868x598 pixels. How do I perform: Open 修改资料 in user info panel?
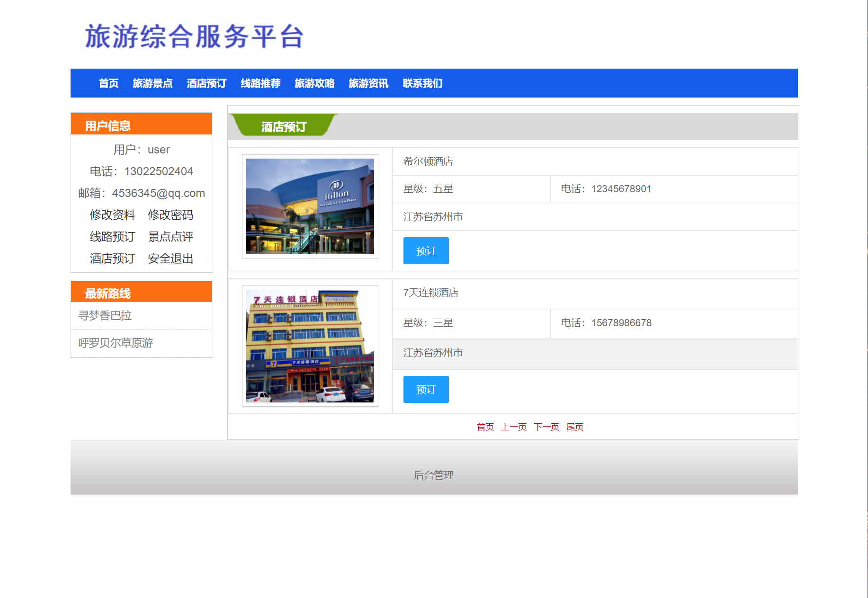click(x=112, y=215)
